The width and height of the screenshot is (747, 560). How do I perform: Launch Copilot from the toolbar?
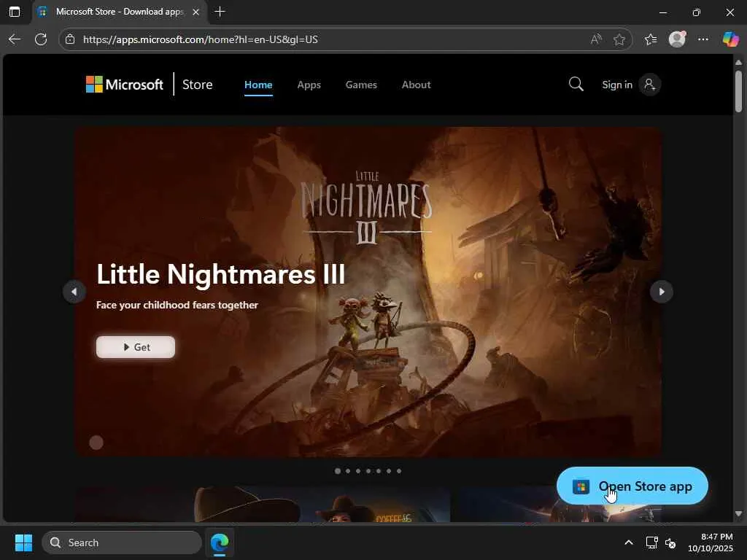730,39
